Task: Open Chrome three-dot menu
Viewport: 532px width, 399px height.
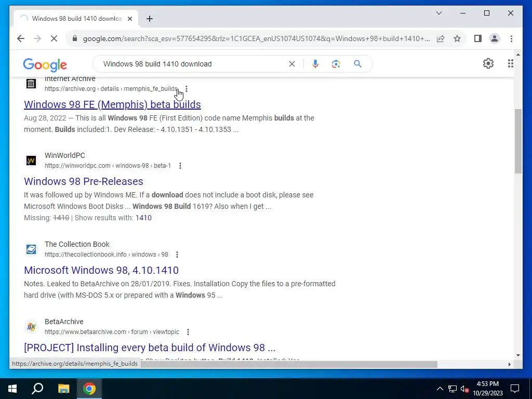Action: pos(511,38)
